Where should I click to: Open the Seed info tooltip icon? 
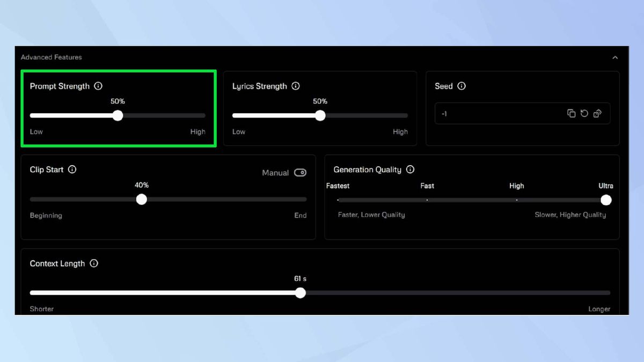click(462, 86)
